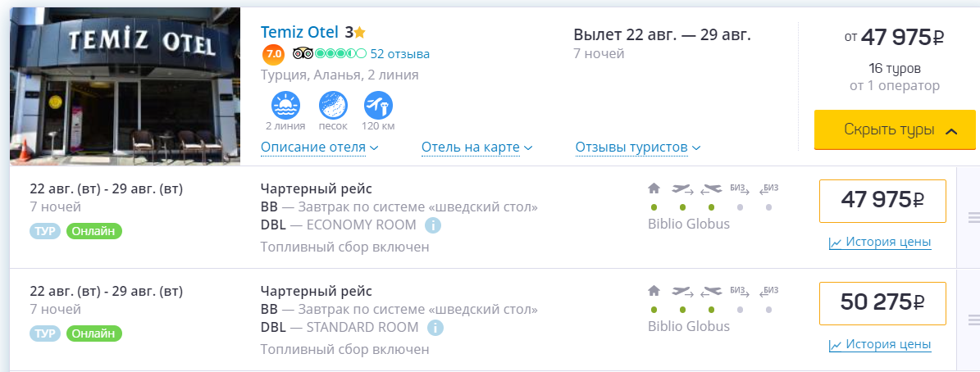Click the Temiz Otel hotel photo thumbnail
This screenshot has height=372, width=980.
[125, 85]
